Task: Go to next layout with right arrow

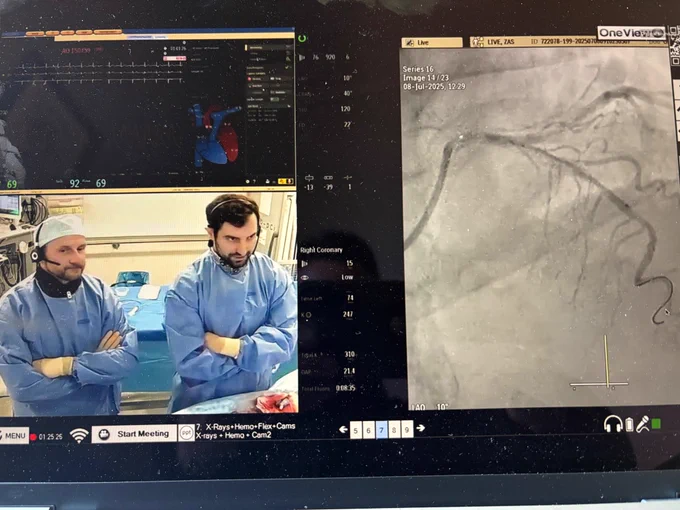Action: 420,428
